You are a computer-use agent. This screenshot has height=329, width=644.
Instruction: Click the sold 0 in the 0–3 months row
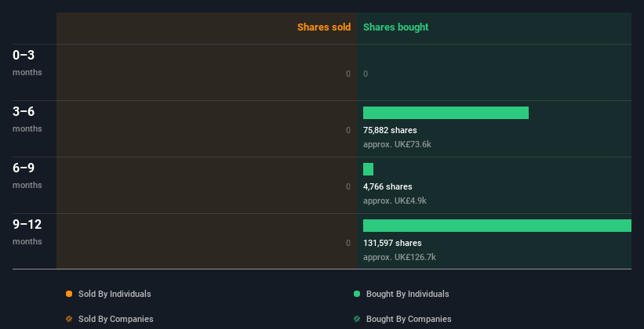[348, 74]
